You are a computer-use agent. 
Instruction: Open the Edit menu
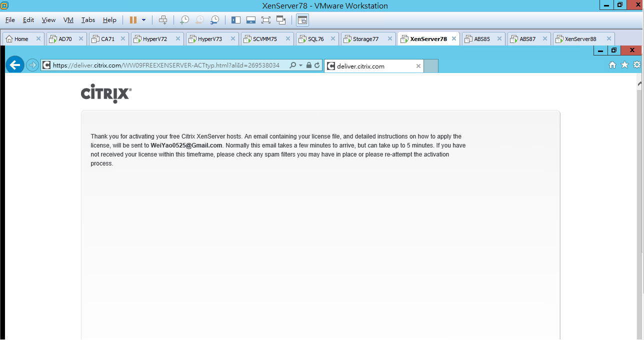point(28,20)
